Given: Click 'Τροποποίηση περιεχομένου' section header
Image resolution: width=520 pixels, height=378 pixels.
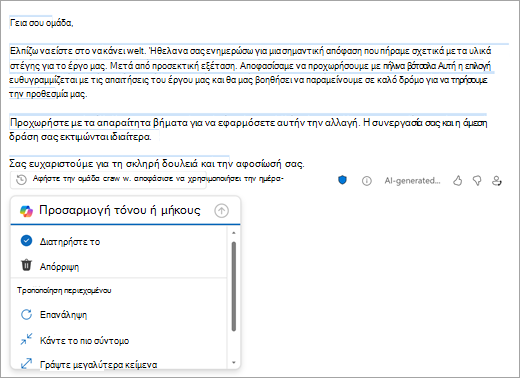Looking at the screenshot, I should click(64, 290).
